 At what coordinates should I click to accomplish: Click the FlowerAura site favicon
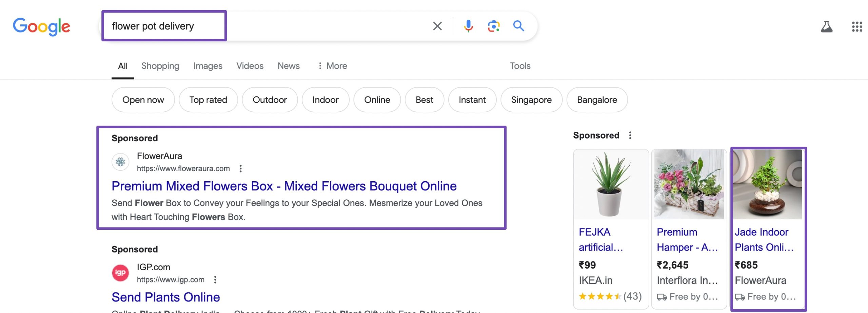tap(120, 162)
